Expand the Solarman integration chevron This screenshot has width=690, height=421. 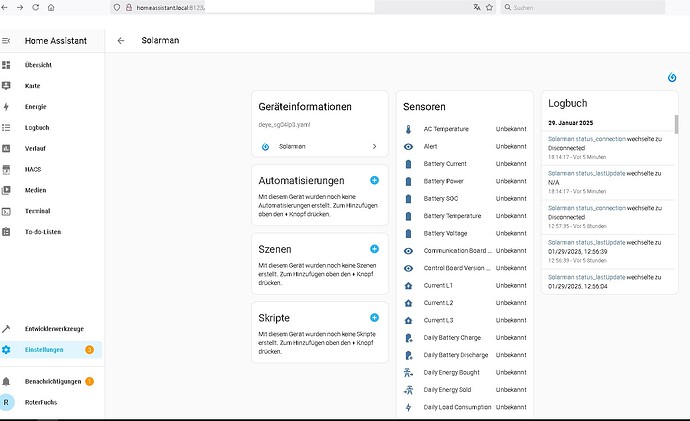(374, 146)
